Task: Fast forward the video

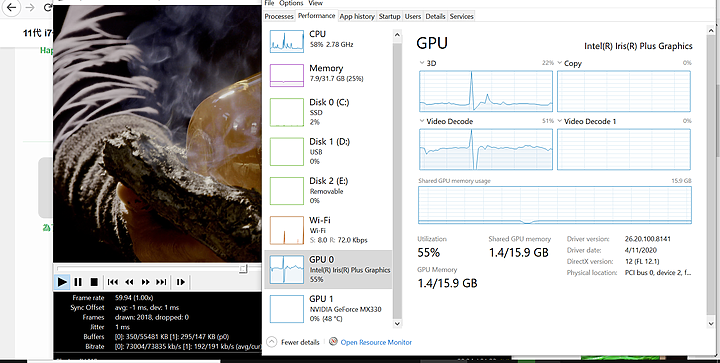Action: pos(146,282)
